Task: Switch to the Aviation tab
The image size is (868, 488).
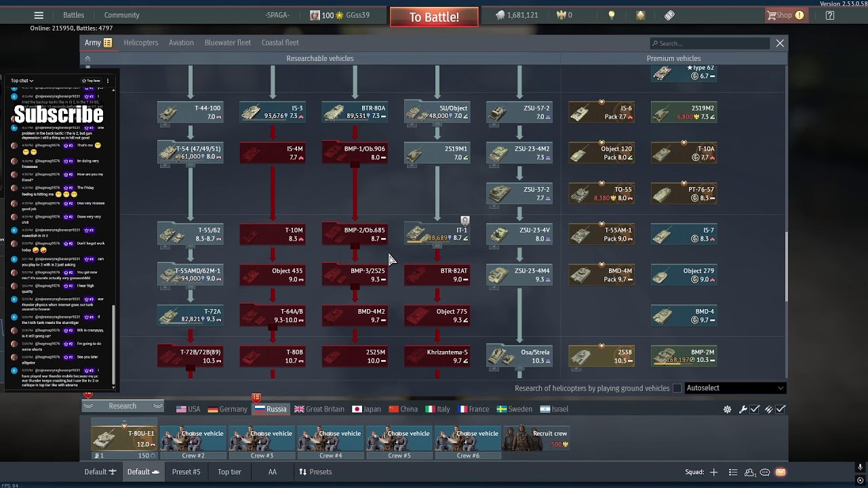Action: (x=181, y=43)
